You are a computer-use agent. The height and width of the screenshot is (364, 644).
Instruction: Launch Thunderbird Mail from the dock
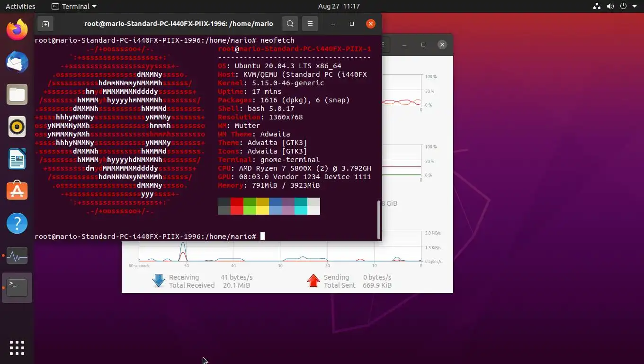pos(17,62)
